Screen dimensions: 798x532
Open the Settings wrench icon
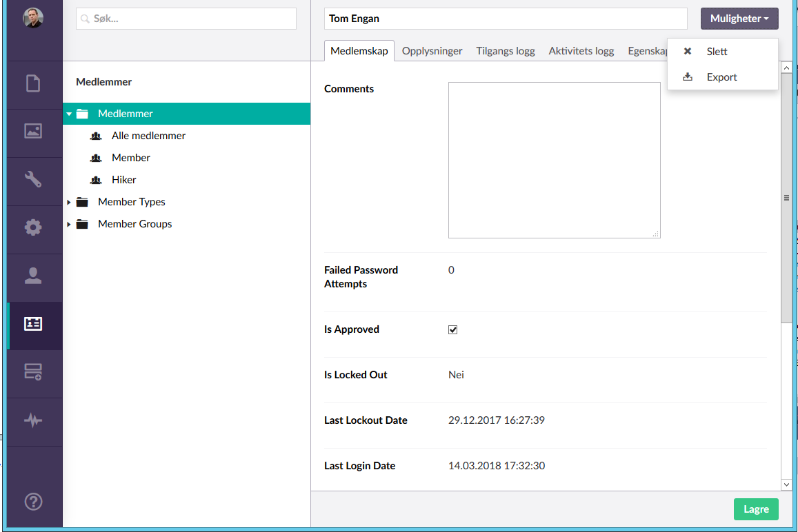coord(33,180)
